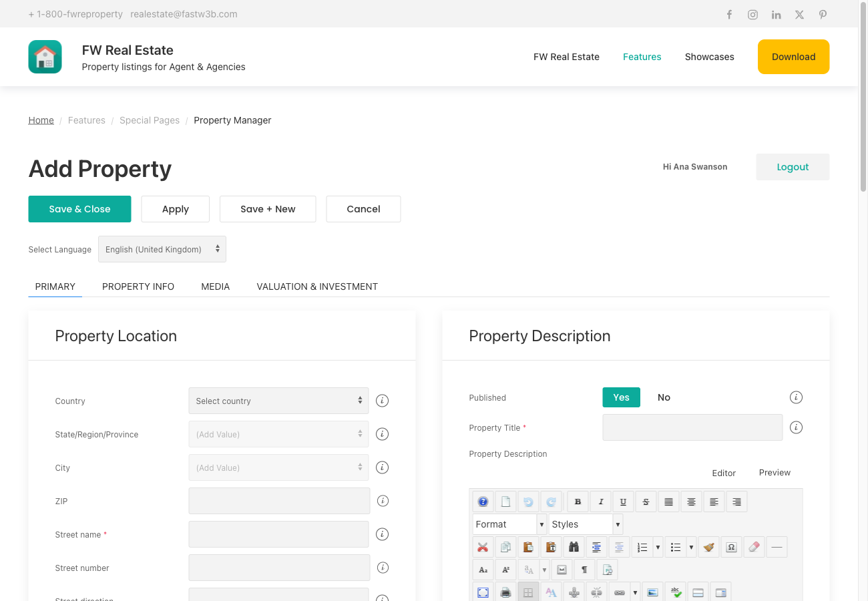Set Published to No
The image size is (868, 601).
(x=664, y=397)
